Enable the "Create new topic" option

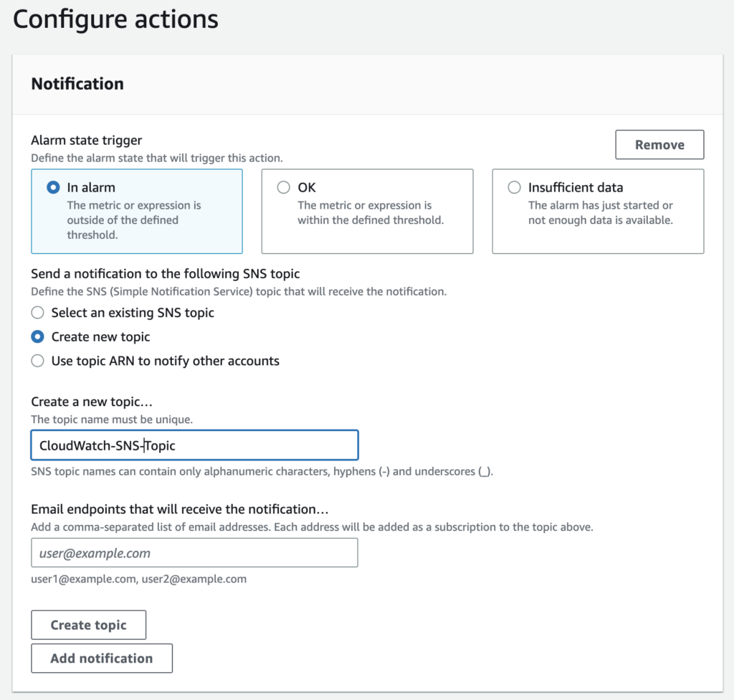click(37, 336)
